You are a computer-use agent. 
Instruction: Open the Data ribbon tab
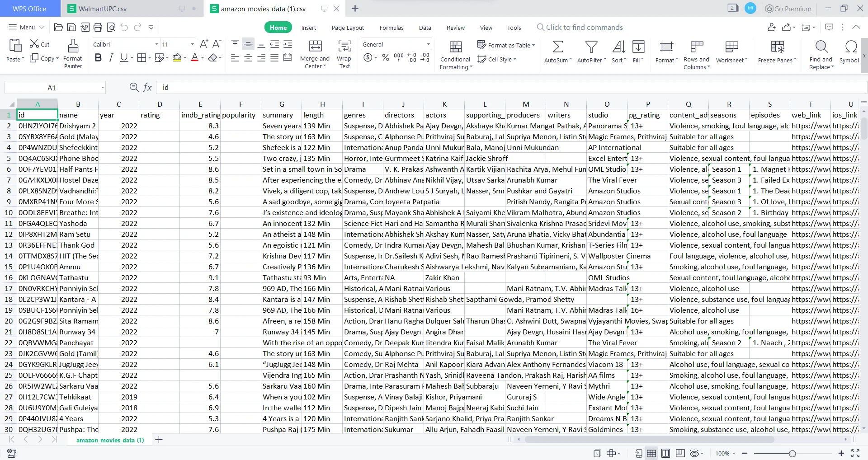coord(425,28)
